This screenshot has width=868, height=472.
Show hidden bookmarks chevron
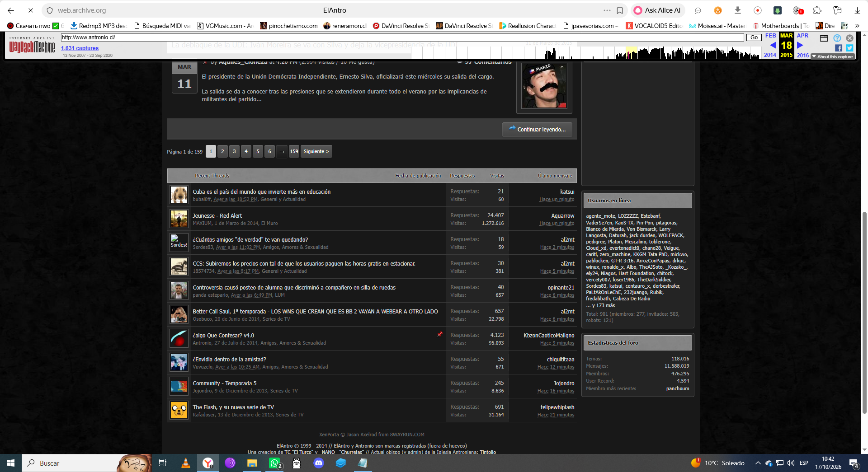click(857, 26)
